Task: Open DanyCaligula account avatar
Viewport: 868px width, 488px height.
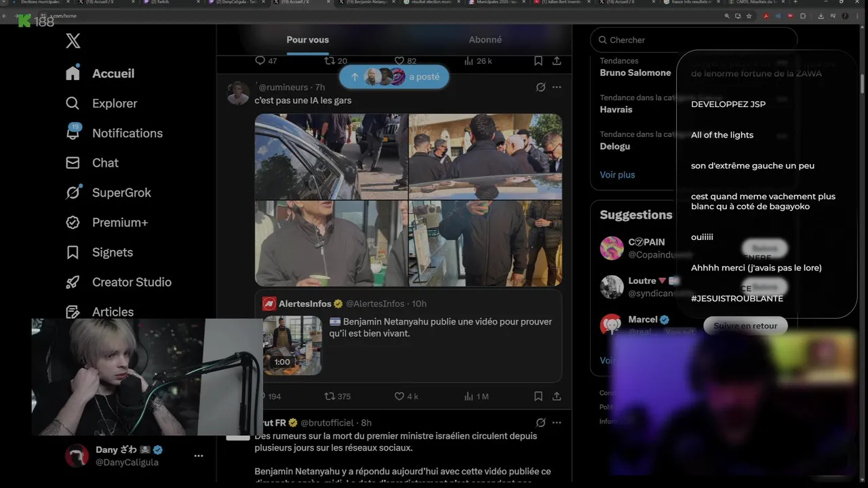Action: (77, 455)
